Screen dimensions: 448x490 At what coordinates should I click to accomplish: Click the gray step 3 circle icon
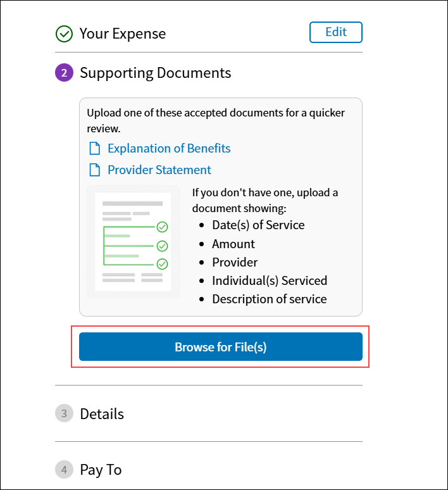[x=64, y=413]
